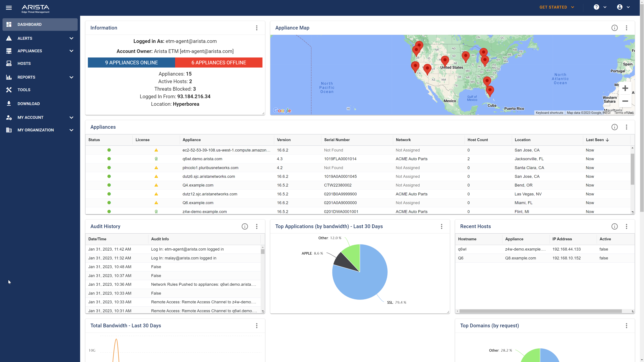Open the hamburger menu icon
Image resolution: width=644 pixels, height=362 pixels.
tap(9, 8)
